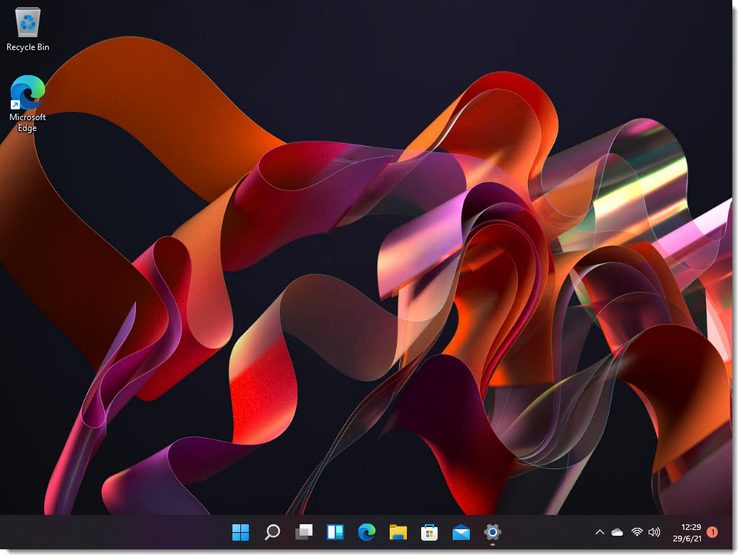Launch Microsoft Edge from the taskbar
Image resolution: width=743 pixels, height=560 pixels.
click(x=366, y=533)
